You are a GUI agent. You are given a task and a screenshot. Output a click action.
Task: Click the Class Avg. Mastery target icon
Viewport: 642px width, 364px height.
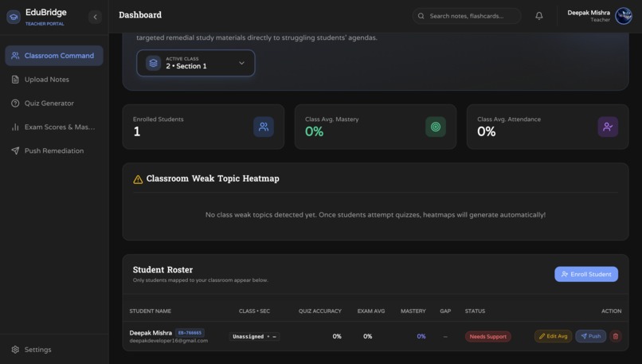(436, 127)
